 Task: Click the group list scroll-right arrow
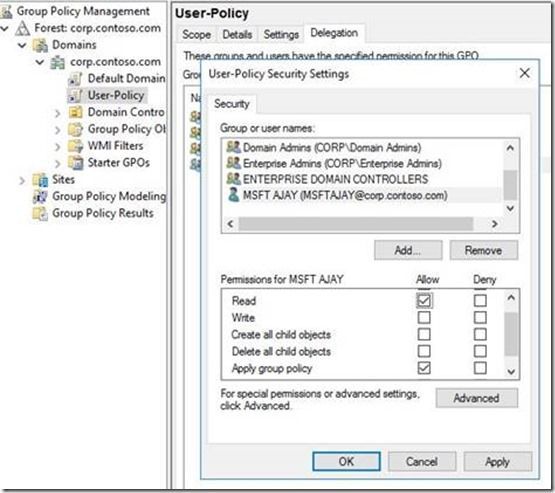point(494,224)
